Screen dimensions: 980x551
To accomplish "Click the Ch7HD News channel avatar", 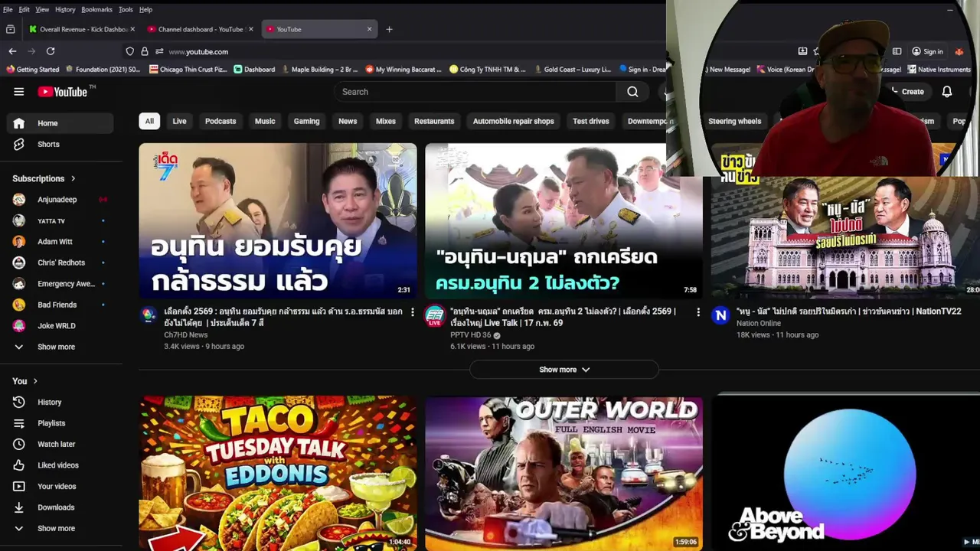I will (x=149, y=315).
